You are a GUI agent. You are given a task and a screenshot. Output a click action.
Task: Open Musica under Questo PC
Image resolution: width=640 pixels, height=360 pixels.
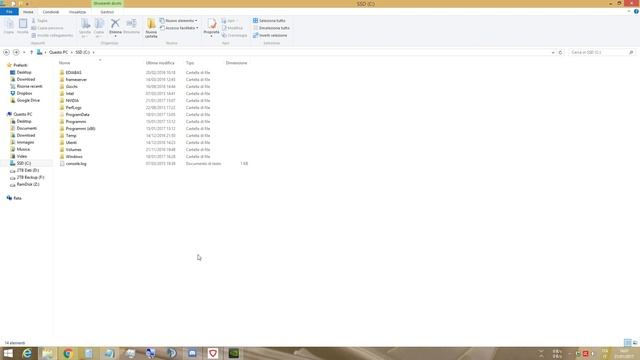click(23, 149)
